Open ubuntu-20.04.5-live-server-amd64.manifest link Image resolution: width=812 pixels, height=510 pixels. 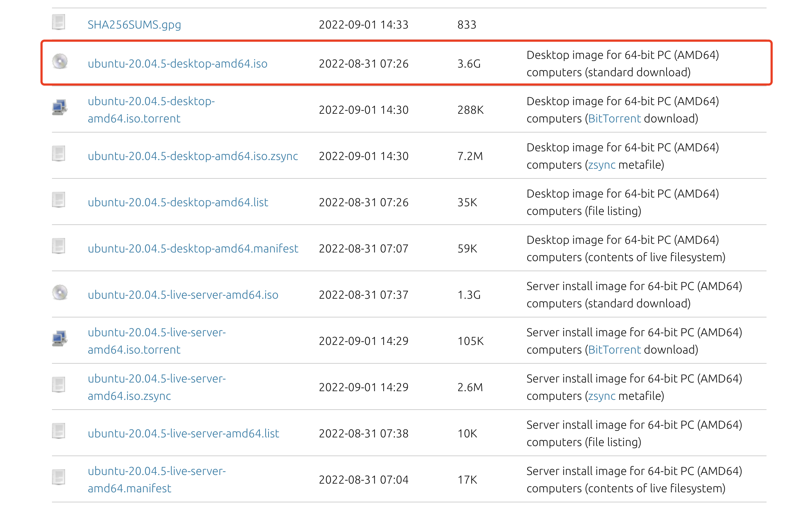pyautogui.click(x=157, y=480)
